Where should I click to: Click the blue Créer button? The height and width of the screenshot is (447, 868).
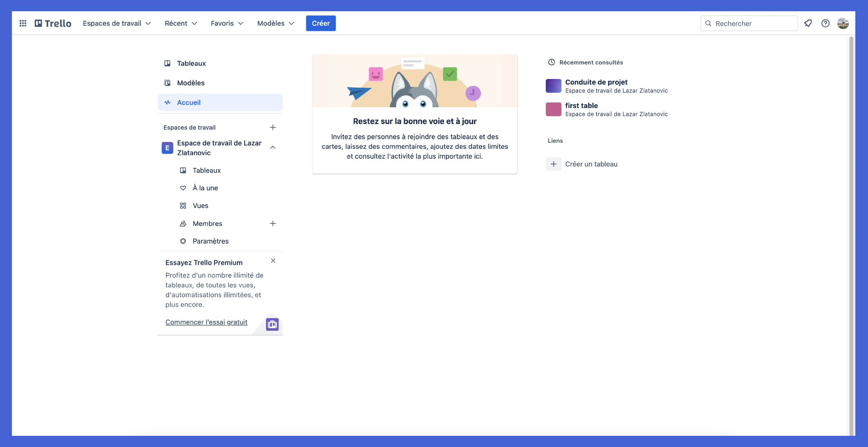click(x=320, y=23)
